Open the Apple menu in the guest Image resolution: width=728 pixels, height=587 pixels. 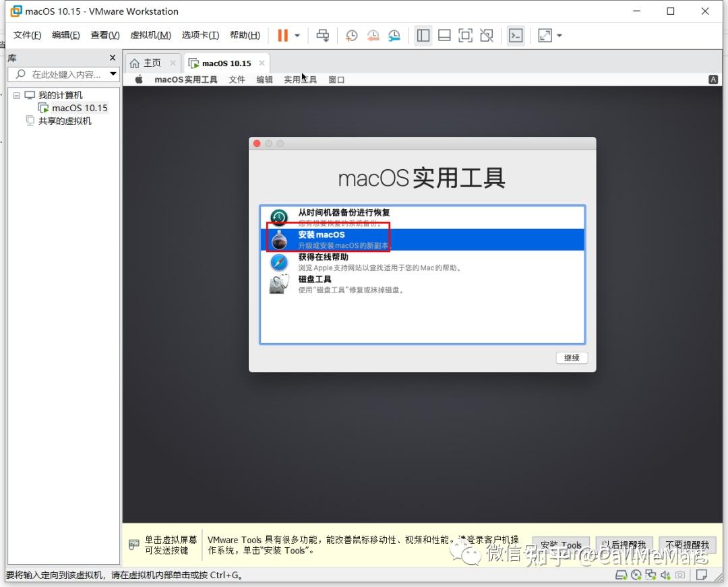pos(139,80)
